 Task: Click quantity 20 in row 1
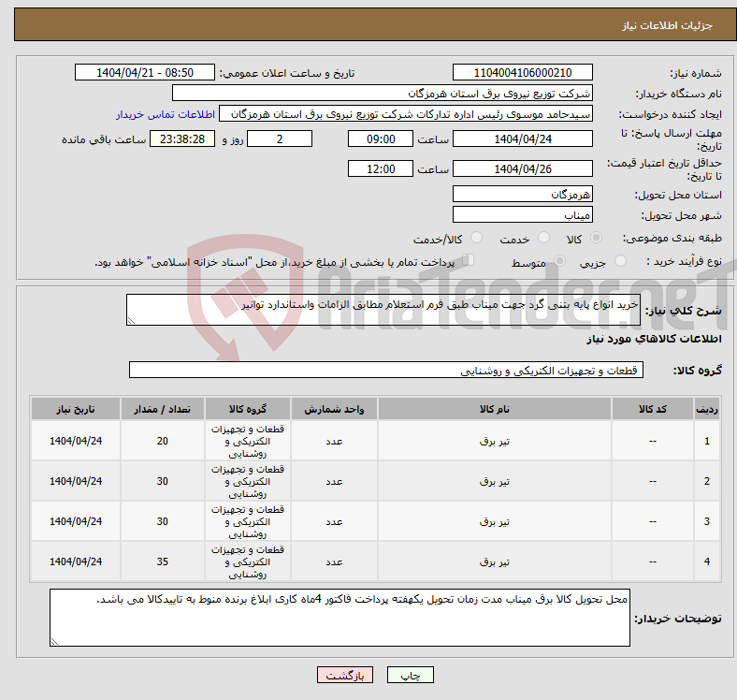162,441
